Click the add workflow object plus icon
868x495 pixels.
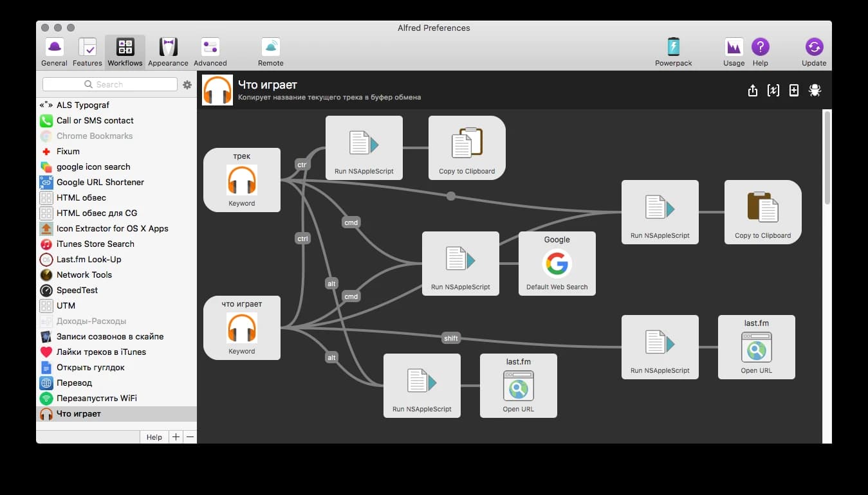pos(794,91)
